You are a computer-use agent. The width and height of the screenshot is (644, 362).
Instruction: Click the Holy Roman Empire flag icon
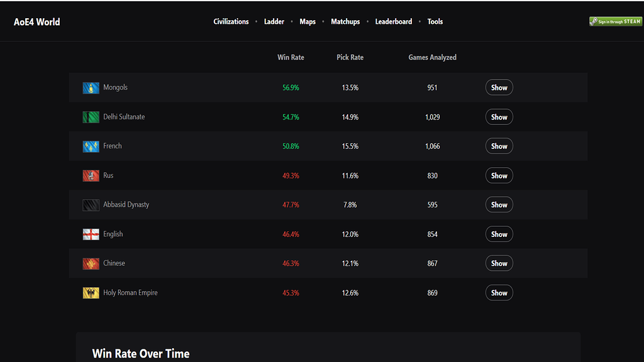91,293
